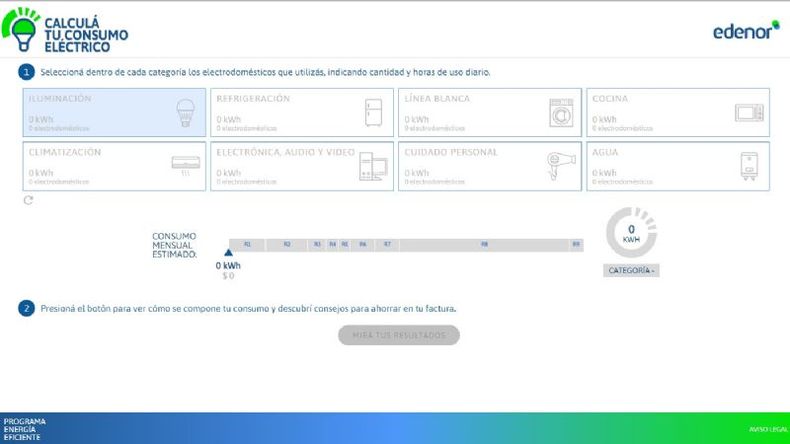This screenshot has height=444, width=790.
Task: Click segment R1 of the consumption bar
Action: tap(247, 245)
